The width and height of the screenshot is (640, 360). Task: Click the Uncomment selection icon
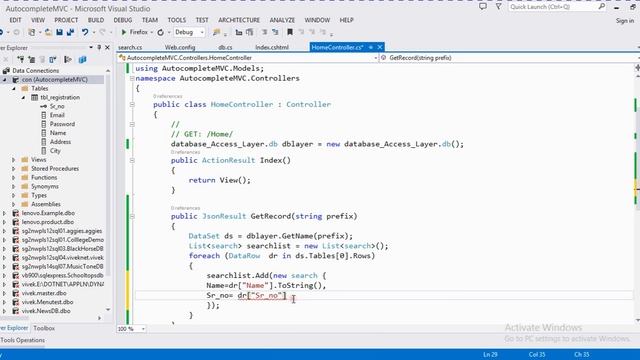tap(275, 32)
